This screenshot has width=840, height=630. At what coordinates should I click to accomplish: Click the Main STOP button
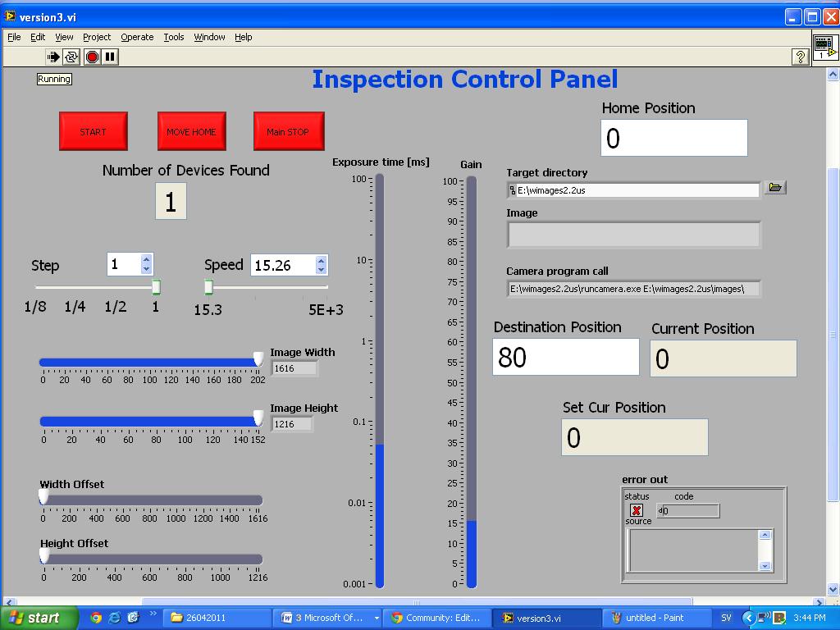[x=288, y=131]
